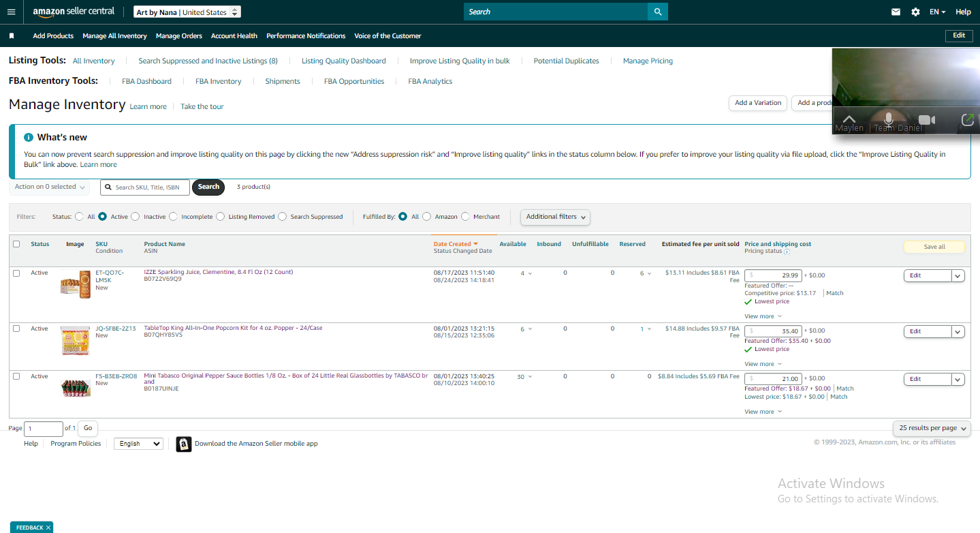The width and height of the screenshot is (980, 533).
Task: Open ASIN B07QHY85VS text
Action: click(x=163, y=335)
